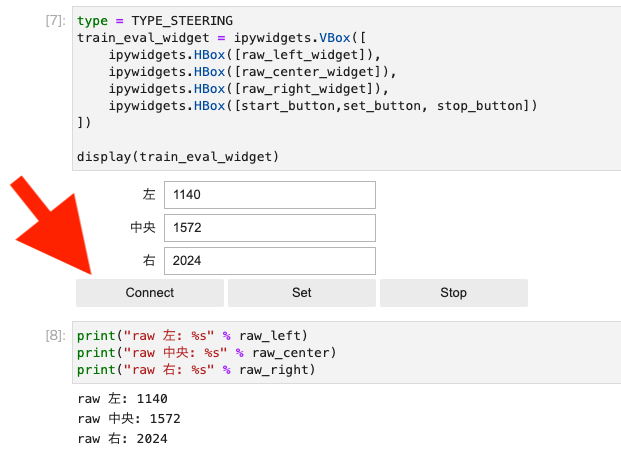Click the HBox line with raw_right_widget
Image resolution: width=621 pixels, height=454 pixels.
coord(248,89)
